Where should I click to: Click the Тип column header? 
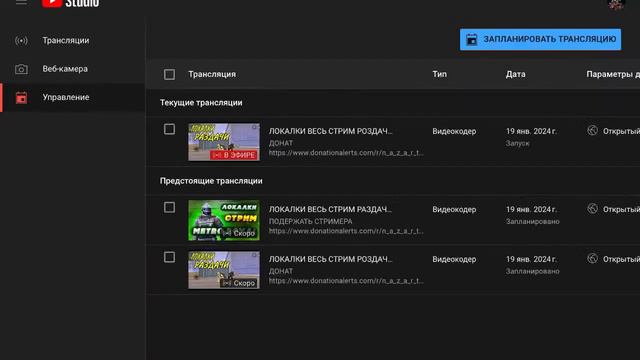coord(440,74)
